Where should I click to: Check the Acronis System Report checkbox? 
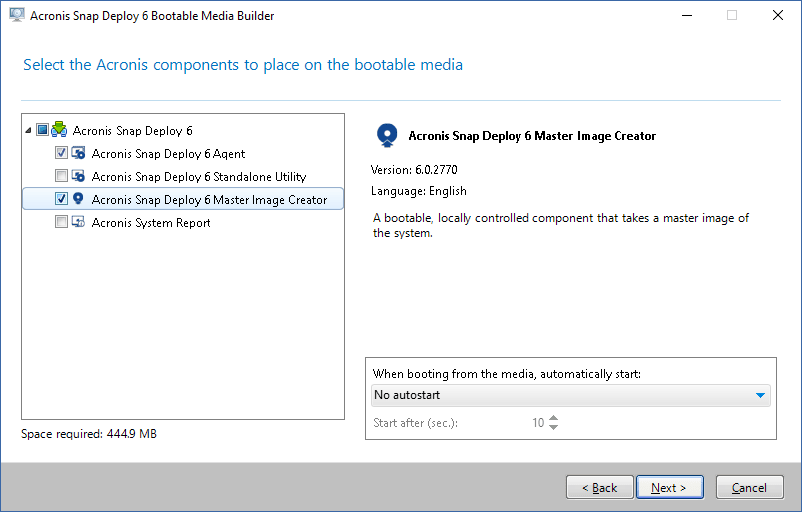(61, 223)
